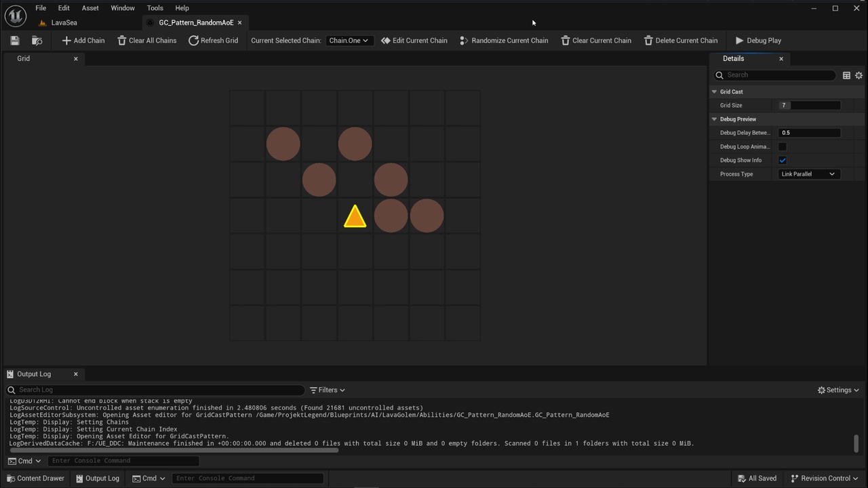868x488 pixels.
Task: Disable Debug Show Info checkbox
Action: pos(783,161)
